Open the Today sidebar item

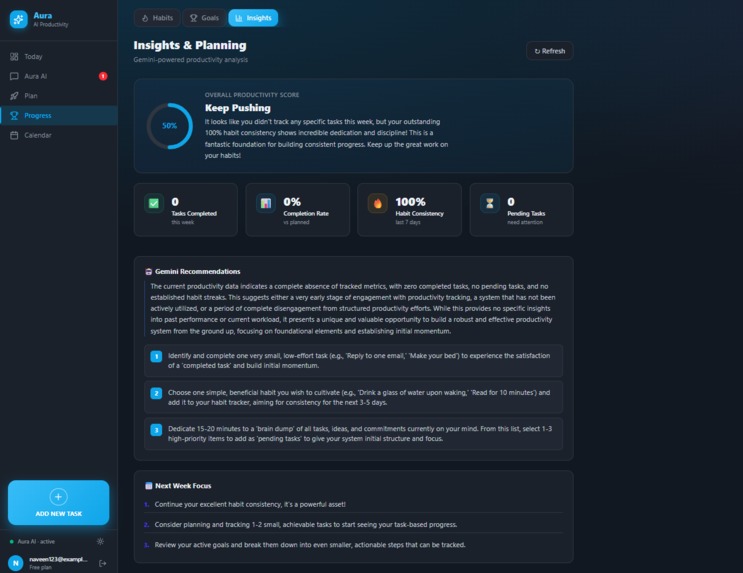[59, 56]
